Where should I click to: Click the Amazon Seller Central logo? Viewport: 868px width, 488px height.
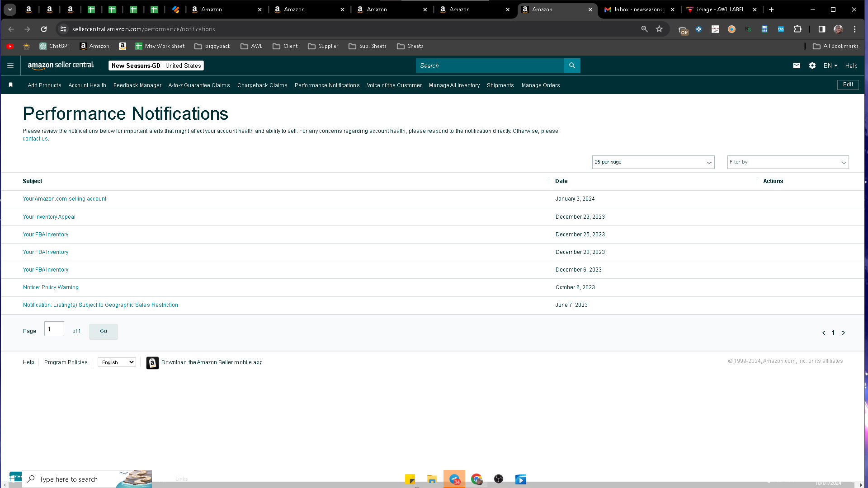point(61,66)
